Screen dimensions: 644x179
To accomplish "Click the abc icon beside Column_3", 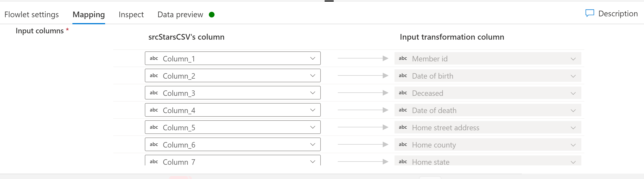I will click(154, 93).
